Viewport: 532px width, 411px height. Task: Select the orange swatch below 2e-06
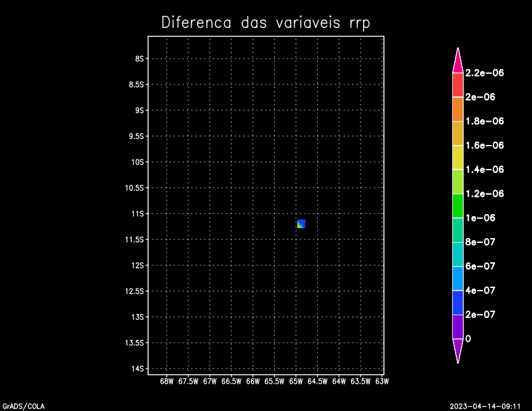point(458,109)
